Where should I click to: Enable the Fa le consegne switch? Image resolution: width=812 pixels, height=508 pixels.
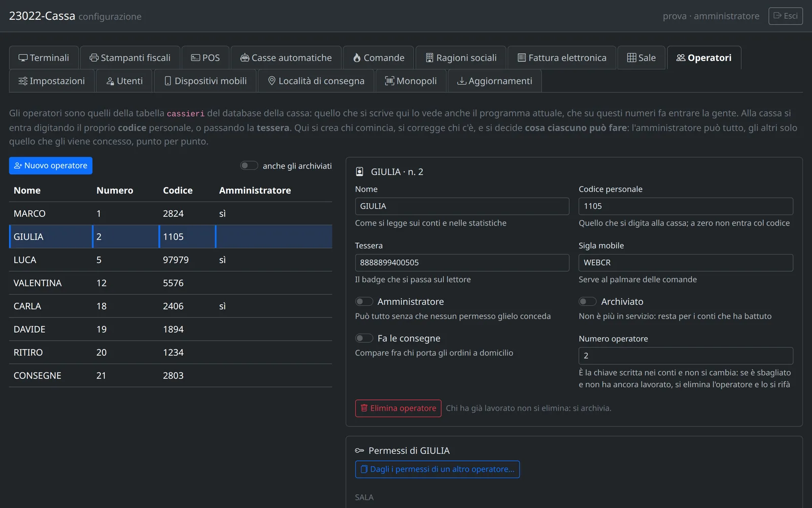pos(364,338)
